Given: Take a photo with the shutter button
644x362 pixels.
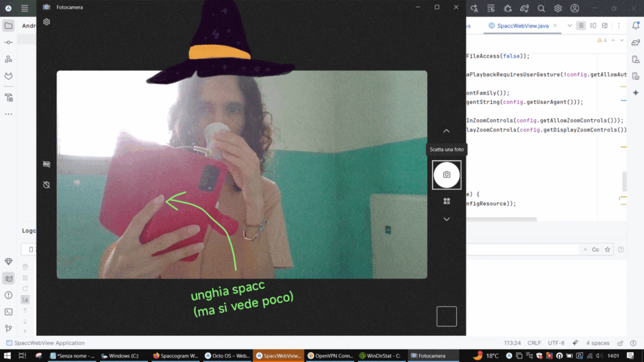Looking at the screenshot, I should click(446, 175).
